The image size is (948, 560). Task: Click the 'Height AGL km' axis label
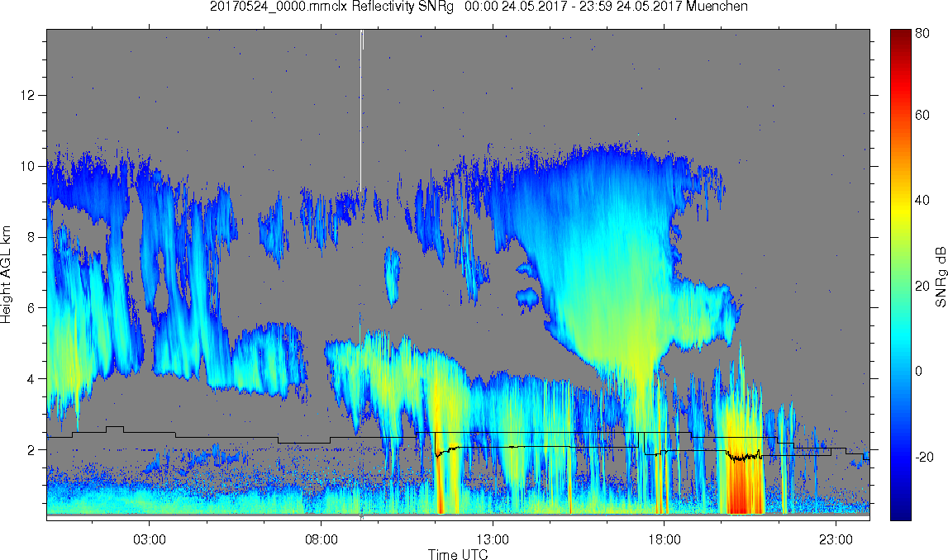point(6,275)
